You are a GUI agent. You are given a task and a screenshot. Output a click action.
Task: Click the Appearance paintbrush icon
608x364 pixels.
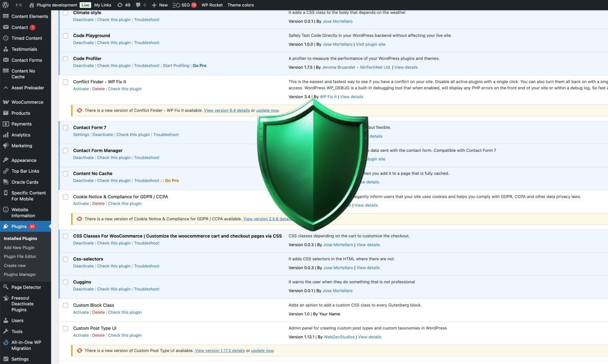click(x=6, y=160)
